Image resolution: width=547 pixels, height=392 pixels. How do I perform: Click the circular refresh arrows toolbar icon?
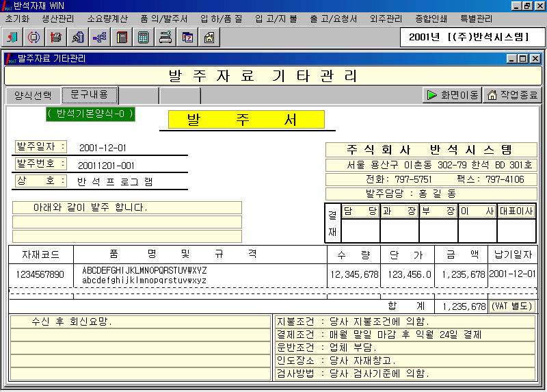[34, 38]
